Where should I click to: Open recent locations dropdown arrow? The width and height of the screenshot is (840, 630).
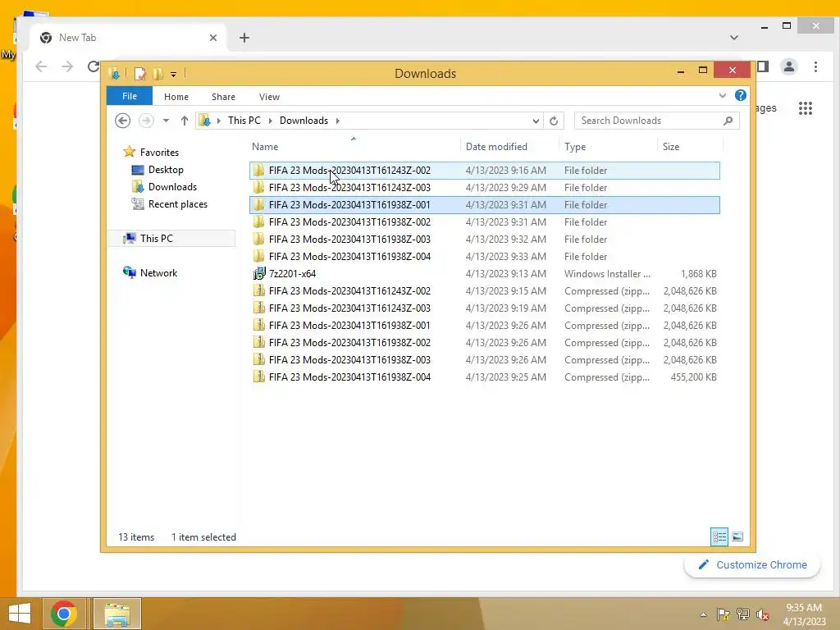[x=166, y=121]
